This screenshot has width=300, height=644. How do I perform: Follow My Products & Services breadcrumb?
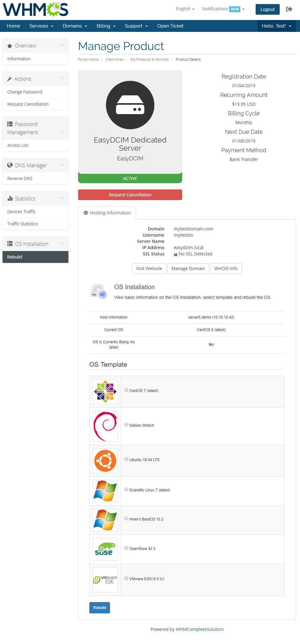coord(149,59)
